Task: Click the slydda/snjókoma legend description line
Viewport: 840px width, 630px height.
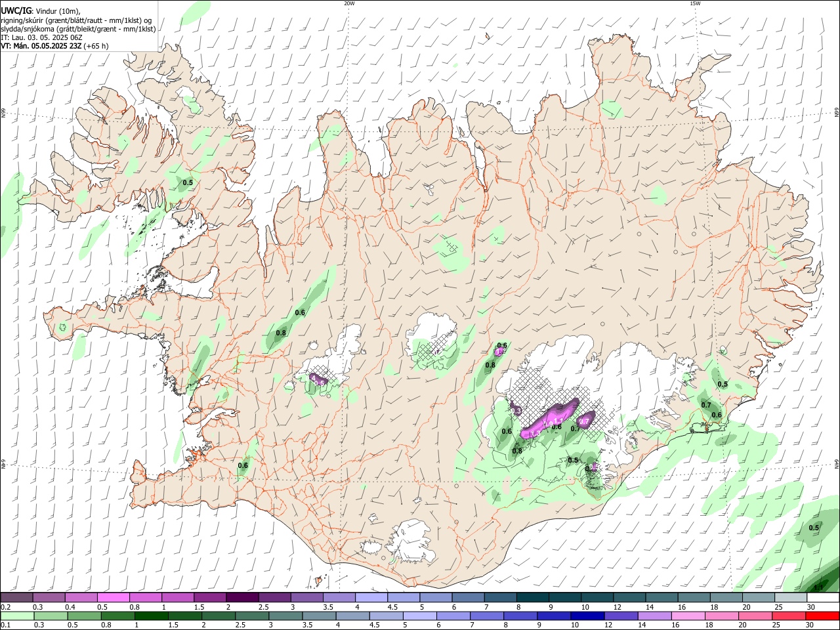Action: 78,29
